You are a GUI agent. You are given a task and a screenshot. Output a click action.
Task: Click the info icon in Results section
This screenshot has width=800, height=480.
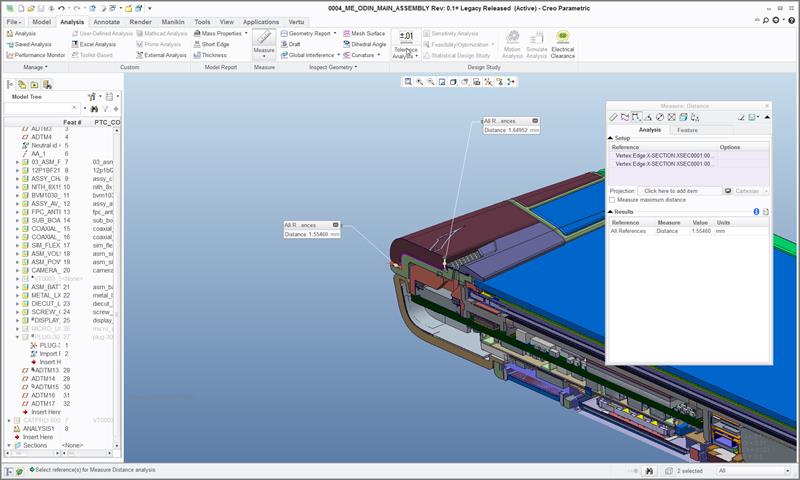coord(756,211)
